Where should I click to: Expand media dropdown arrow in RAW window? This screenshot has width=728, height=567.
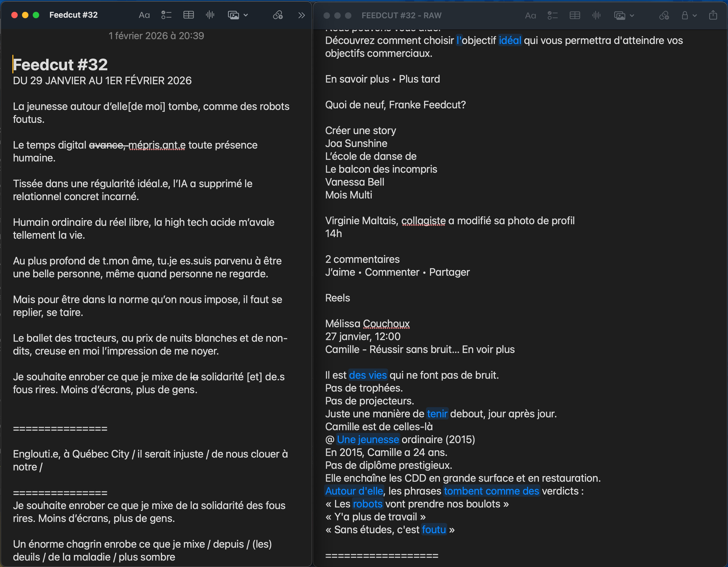[x=632, y=16]
